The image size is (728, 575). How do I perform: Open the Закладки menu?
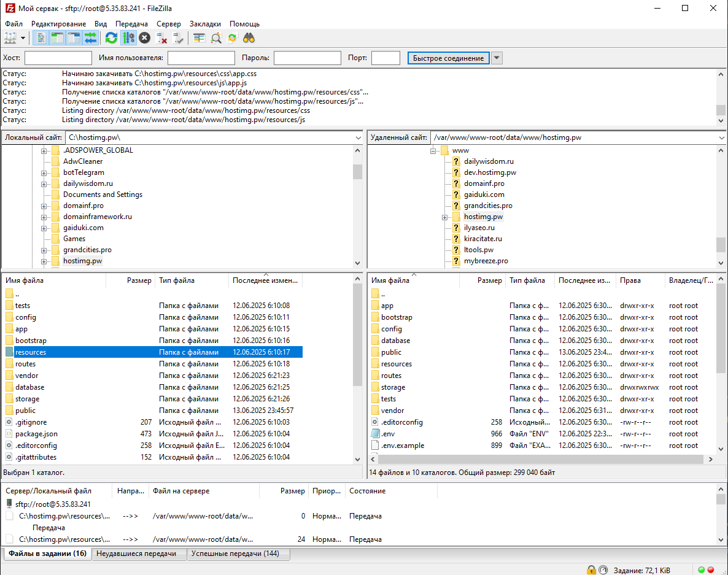click(x=205, y=24)
